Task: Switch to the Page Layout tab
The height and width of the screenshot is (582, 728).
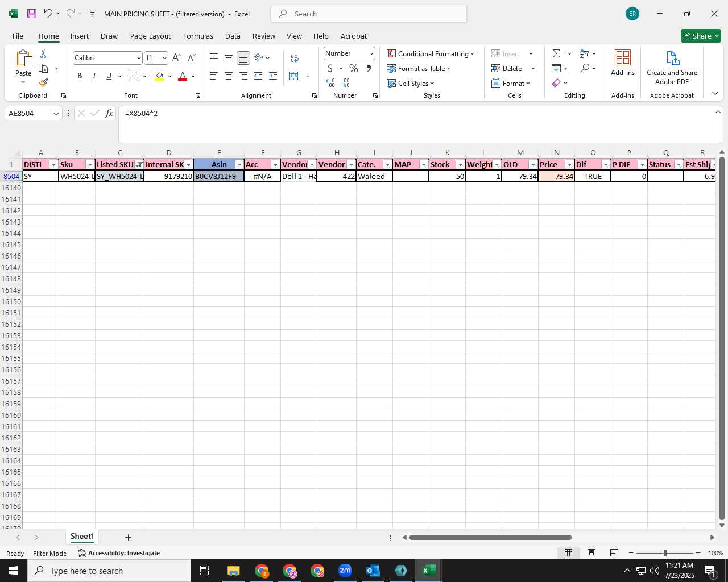Action: pyautogui.click(x=150, y=36)
